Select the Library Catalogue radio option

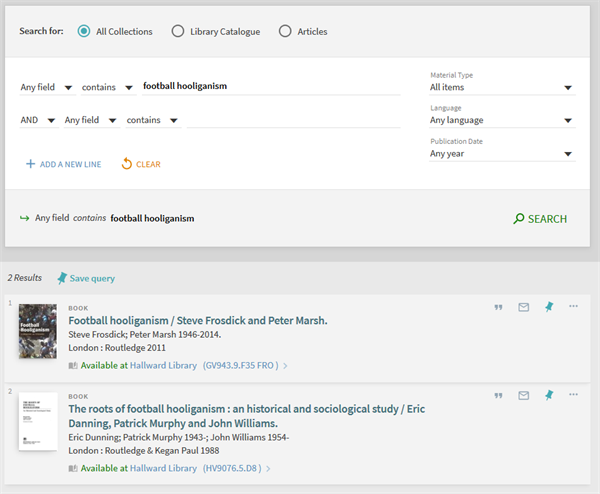[178, 31]
